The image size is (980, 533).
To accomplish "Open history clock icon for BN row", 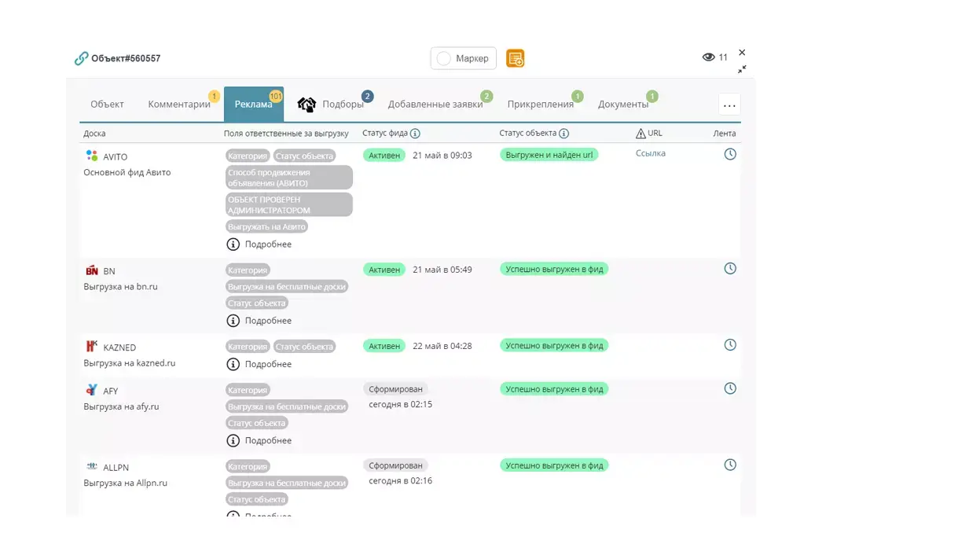I will pos(729,269).
